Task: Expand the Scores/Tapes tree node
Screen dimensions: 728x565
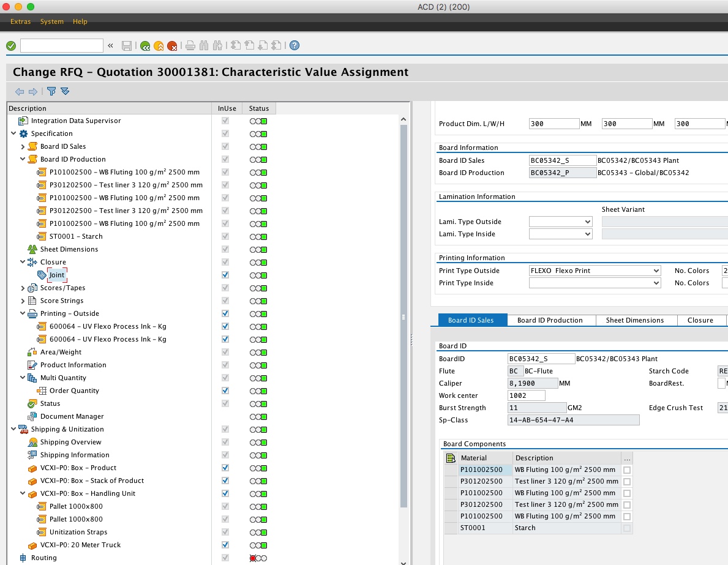Action: pos(23,288)
